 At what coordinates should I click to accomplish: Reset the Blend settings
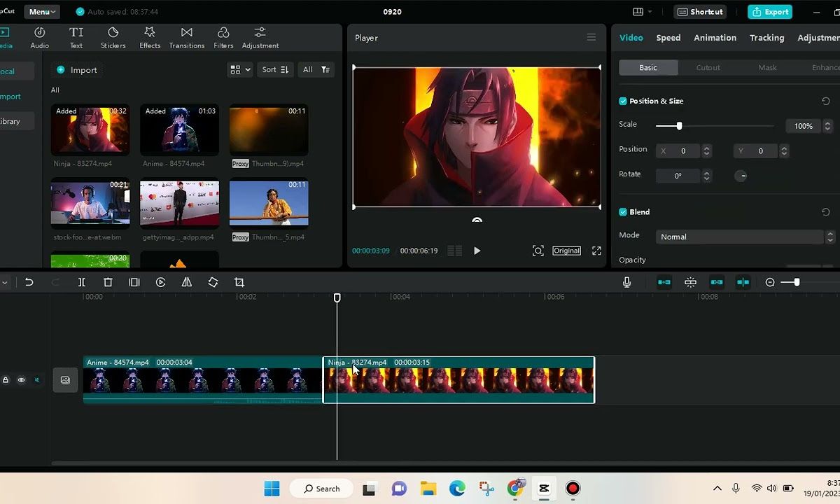point(826,211)
